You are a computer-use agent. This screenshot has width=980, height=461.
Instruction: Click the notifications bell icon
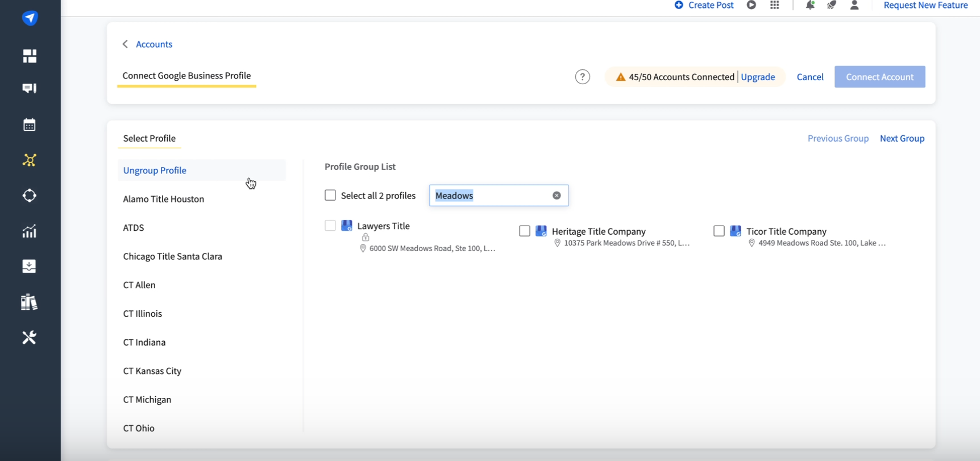[810, 5]
